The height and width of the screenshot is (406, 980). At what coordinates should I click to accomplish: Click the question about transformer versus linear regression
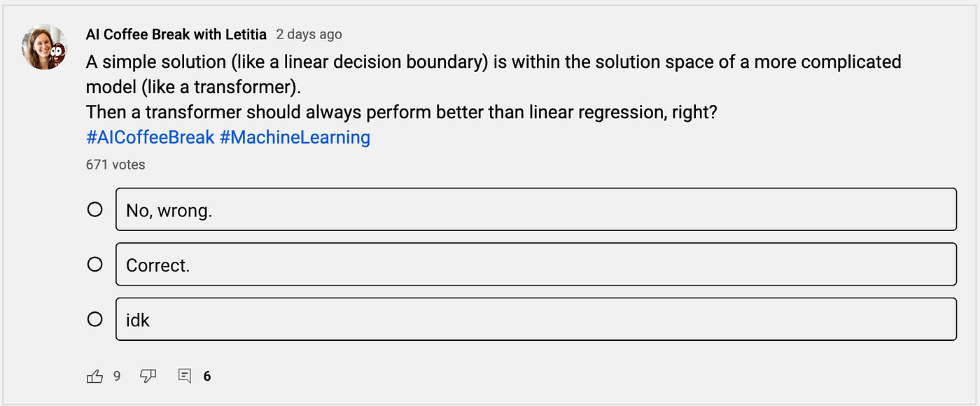click(x=401, y=112)
